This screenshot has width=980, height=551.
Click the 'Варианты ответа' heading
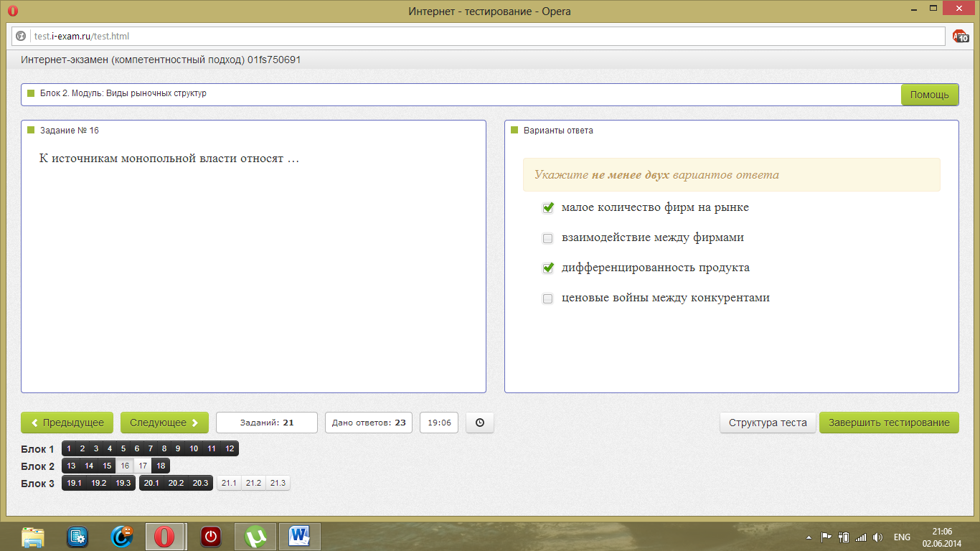[558, 131]
